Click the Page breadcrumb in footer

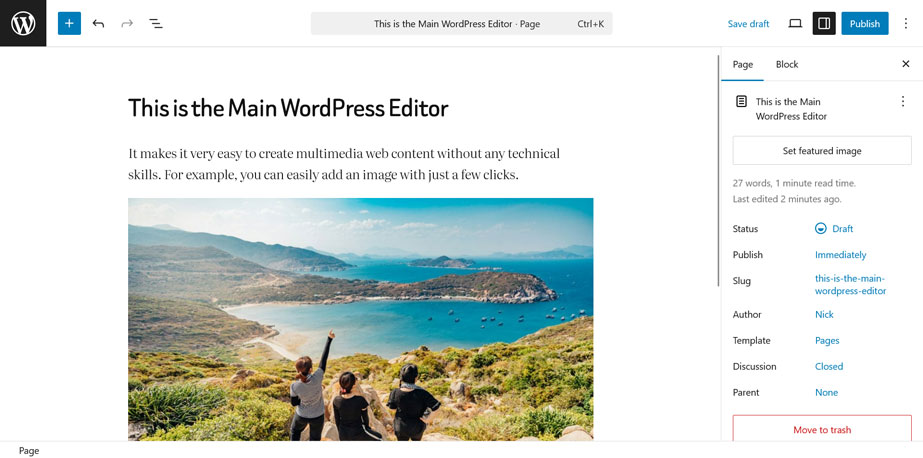(29, 451)
